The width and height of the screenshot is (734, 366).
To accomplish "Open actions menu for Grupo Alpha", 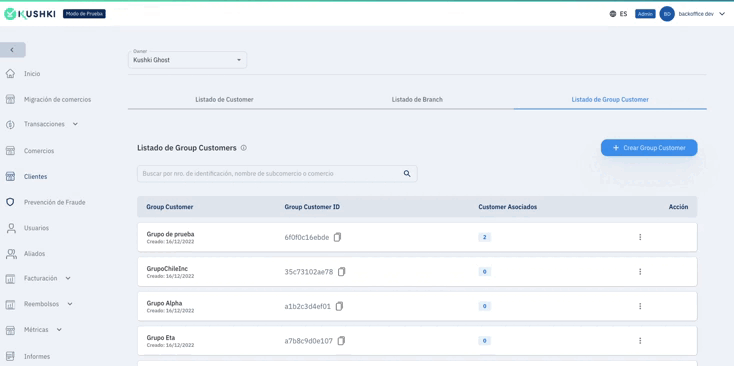I will click(640, 306).
